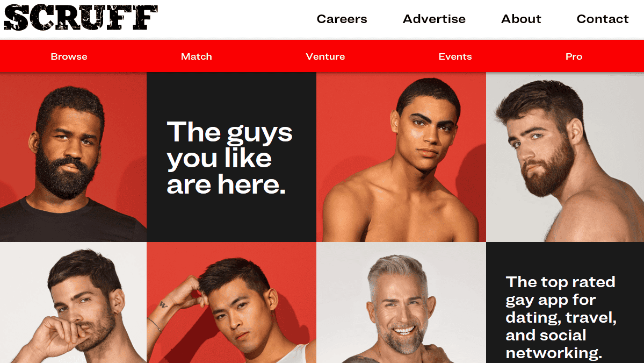Click the smiling gray-haired man photo
This screenshot has width=644, height=363.
tap(401, 303)
